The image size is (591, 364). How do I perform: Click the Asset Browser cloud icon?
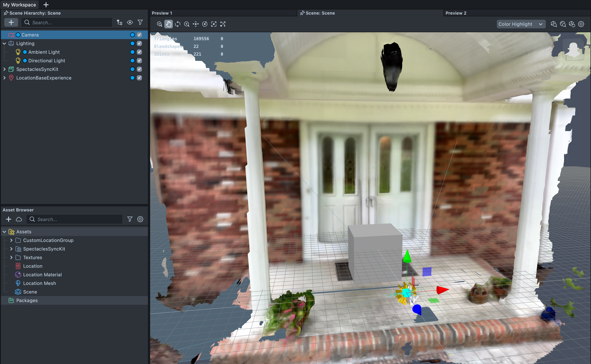(19, 219)
